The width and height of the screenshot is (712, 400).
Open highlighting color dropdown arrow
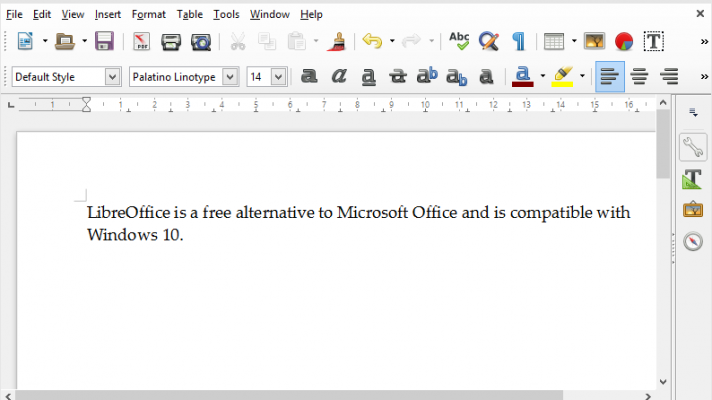coord(582,76)
